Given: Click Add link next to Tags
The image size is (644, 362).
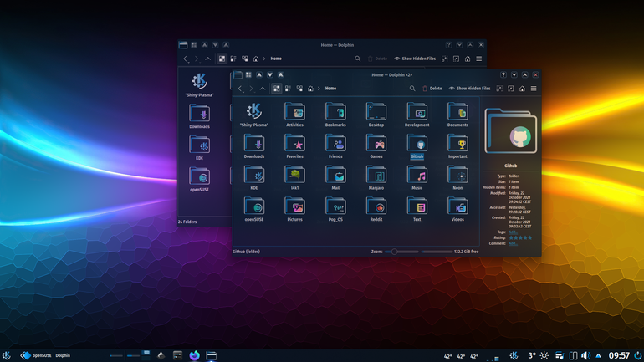Looking at the screenshot, I should [513, 232].
